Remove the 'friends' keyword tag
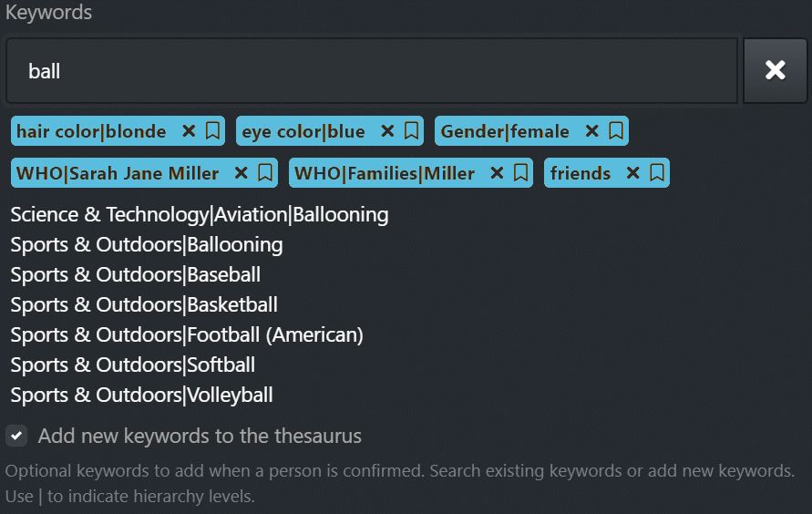Image resolution: width=812 pixels, height=514 pixels. coord(632,173)
